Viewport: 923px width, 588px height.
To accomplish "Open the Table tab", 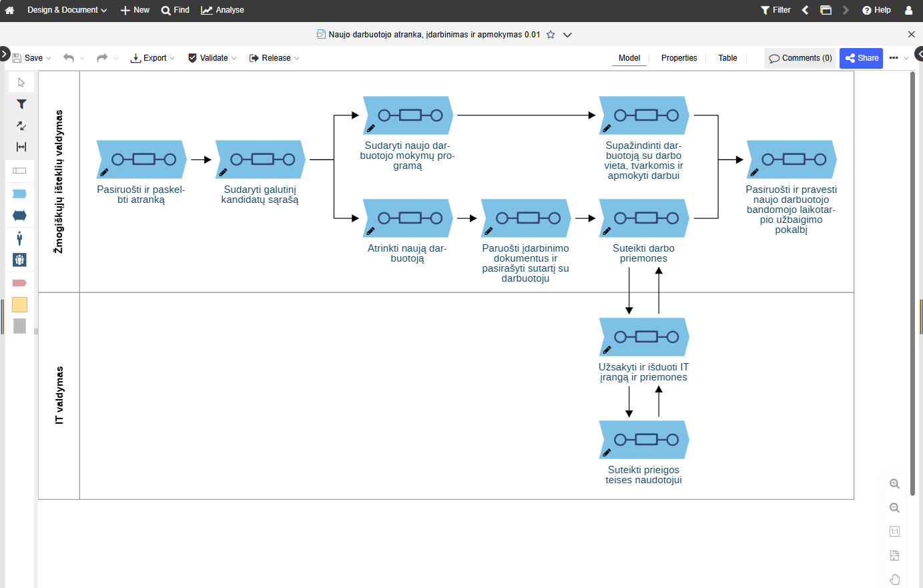I will [x=727, y=58].
